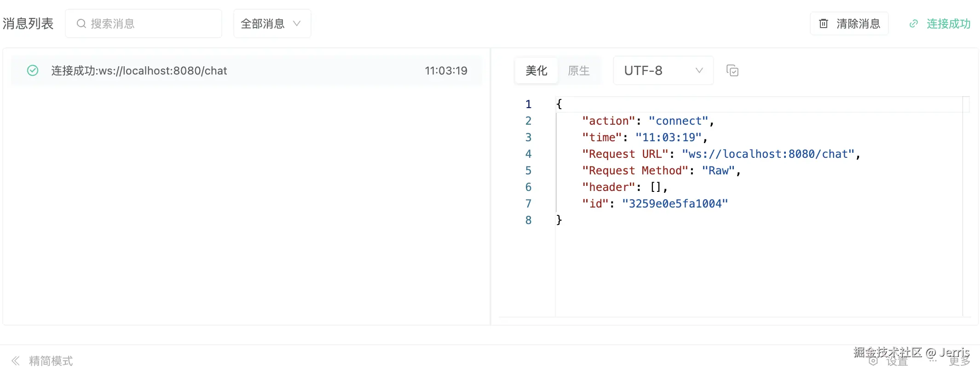Click the green 连接成功 status text
The height and width of the screenshot is (369, 980).
pyautogui.click(x=948, y=23)
